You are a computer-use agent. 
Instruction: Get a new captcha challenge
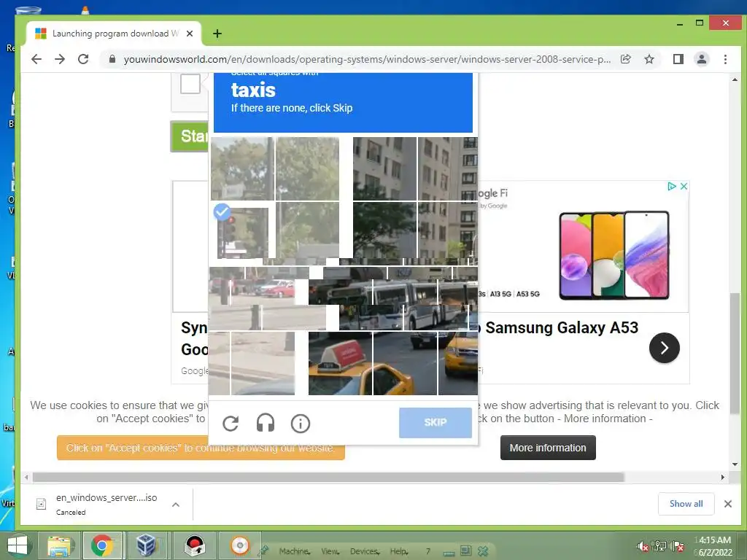click(x=231, y=423)
